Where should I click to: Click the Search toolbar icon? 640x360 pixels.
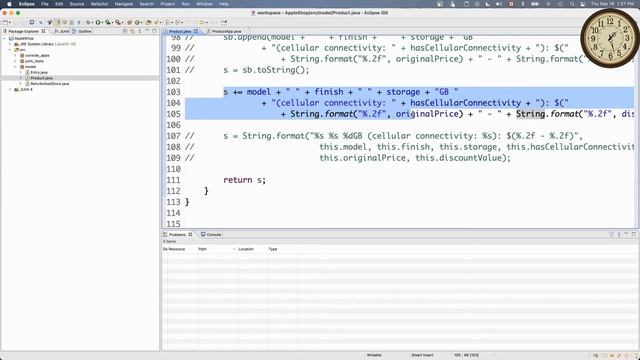pyautogui.click(x=156, y=22)
